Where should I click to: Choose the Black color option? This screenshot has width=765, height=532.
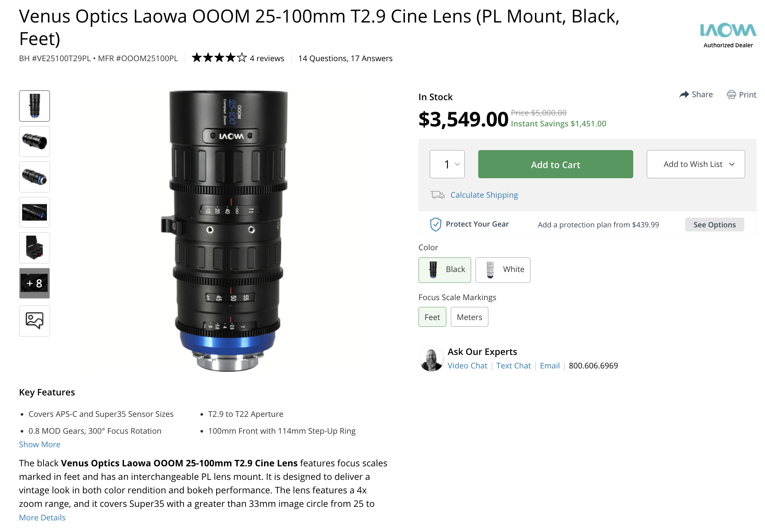click(x=444, y=270)
